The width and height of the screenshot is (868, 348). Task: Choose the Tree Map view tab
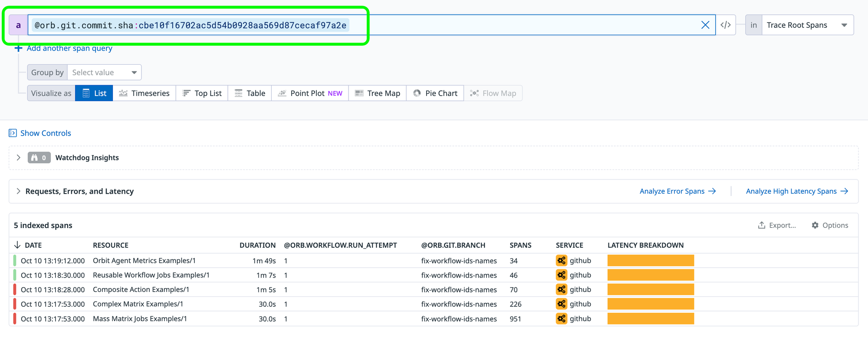point(377,93)
